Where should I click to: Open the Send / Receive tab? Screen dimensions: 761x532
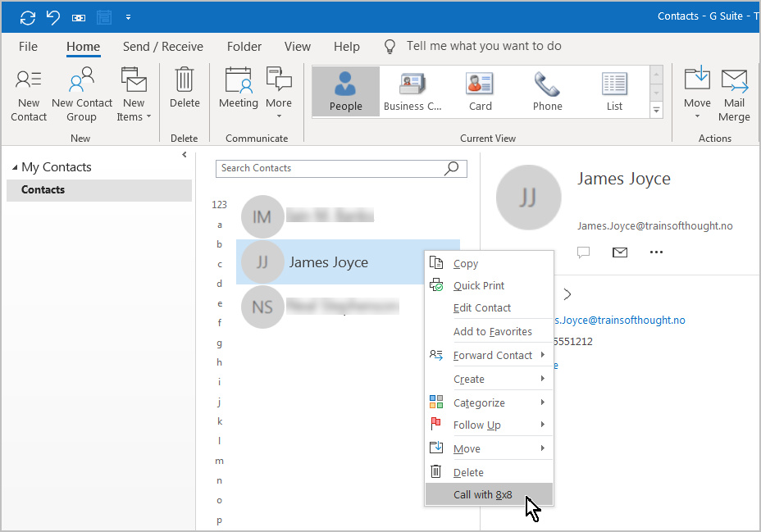(163, 47)
